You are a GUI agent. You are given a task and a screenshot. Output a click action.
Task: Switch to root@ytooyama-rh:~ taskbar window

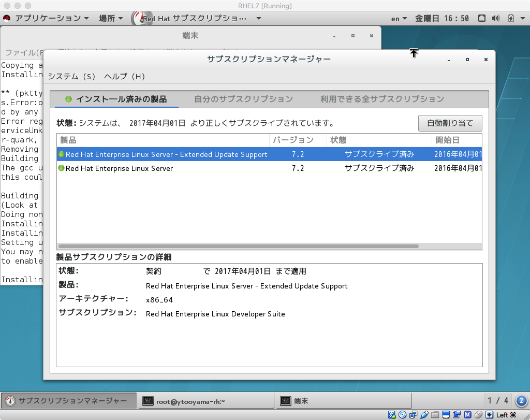pos(206,401)
